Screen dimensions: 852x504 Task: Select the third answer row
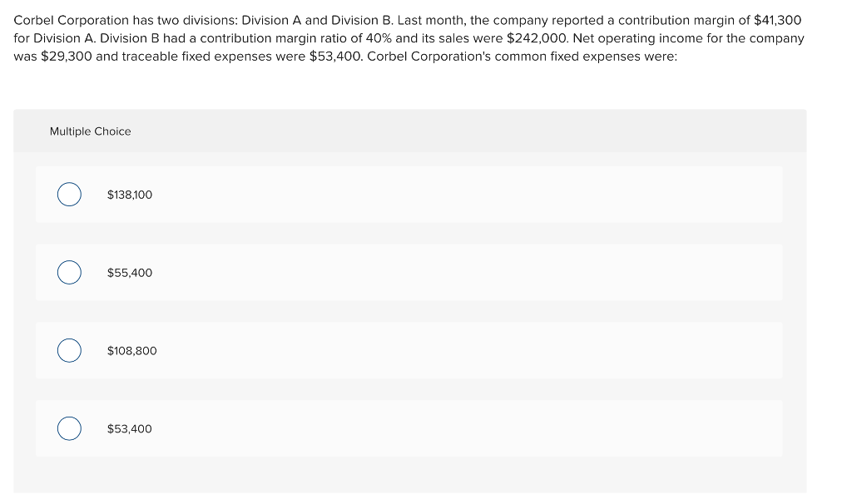pos(409,350)
